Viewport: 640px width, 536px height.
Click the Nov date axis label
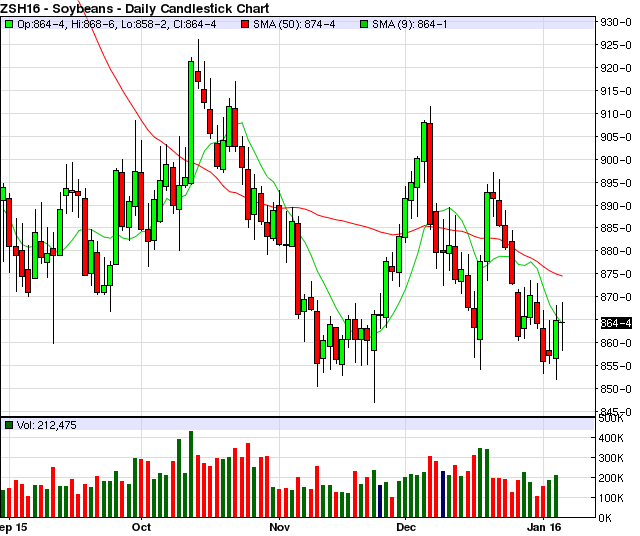(280, 527)
